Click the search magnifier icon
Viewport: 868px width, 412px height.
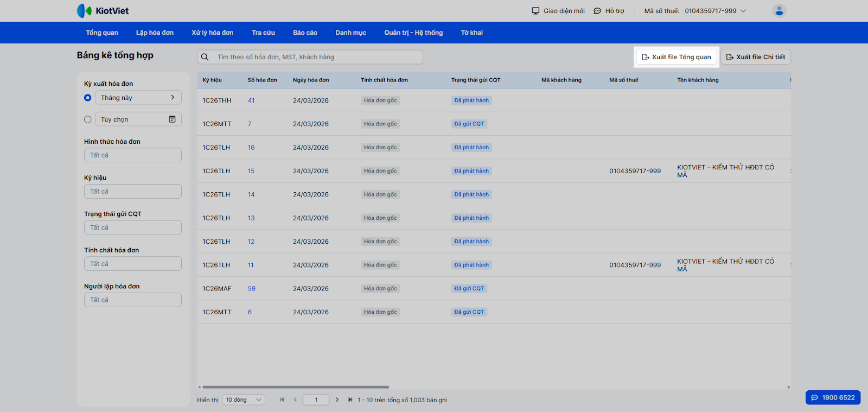[x=205, y=57]
